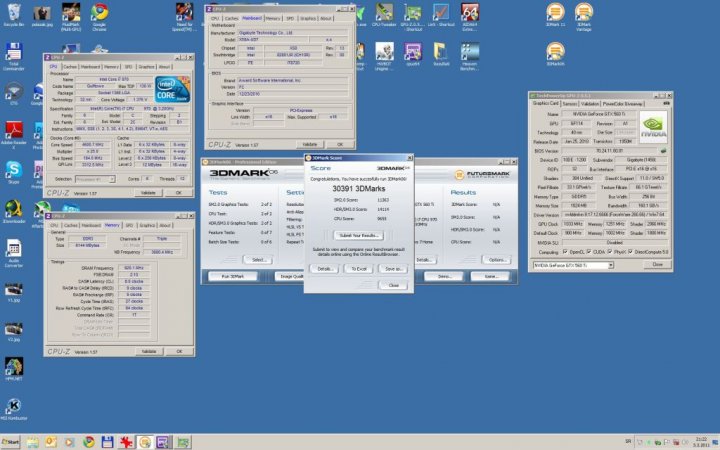This screenshot has width=720, height=450.
Task: Open PowerColor Giveaway tab in GPU-Z
Action: pos(623,104)
